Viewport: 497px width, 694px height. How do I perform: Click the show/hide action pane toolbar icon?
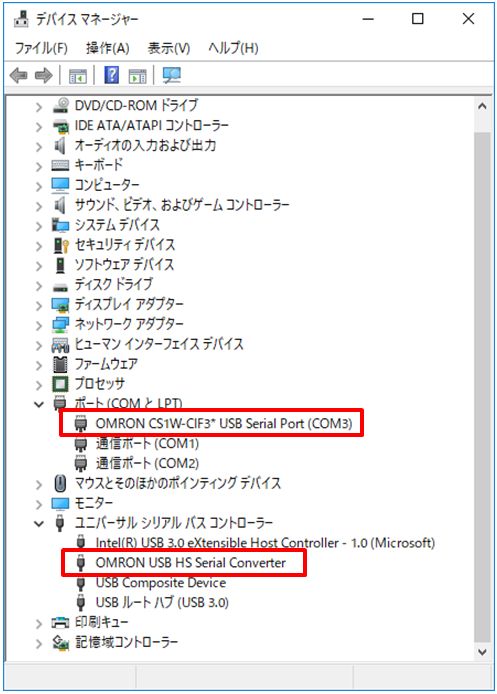[138, 76]
